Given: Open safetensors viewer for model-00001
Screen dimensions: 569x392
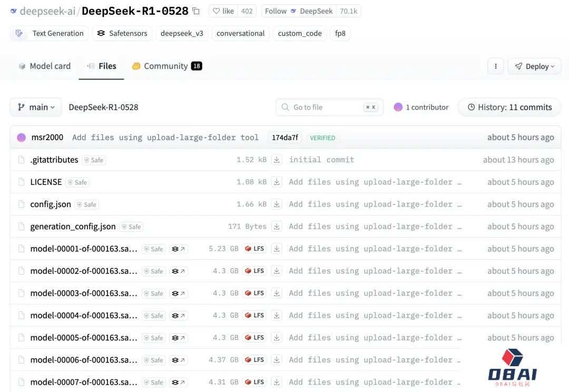Looking at the screenshot, I should 179,249.
